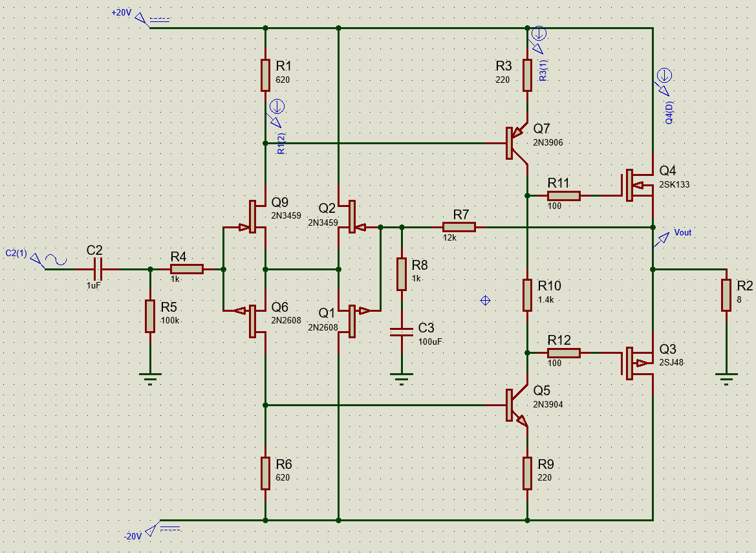This screenshot has height=553, width=756.
Task: Click resistor R8 1k body
Action: (401, 274)
